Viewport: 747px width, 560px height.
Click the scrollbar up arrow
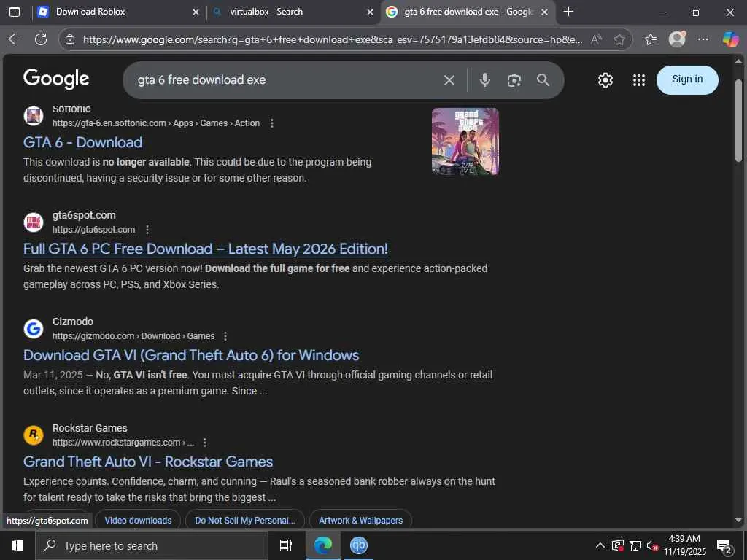point(738,61)
